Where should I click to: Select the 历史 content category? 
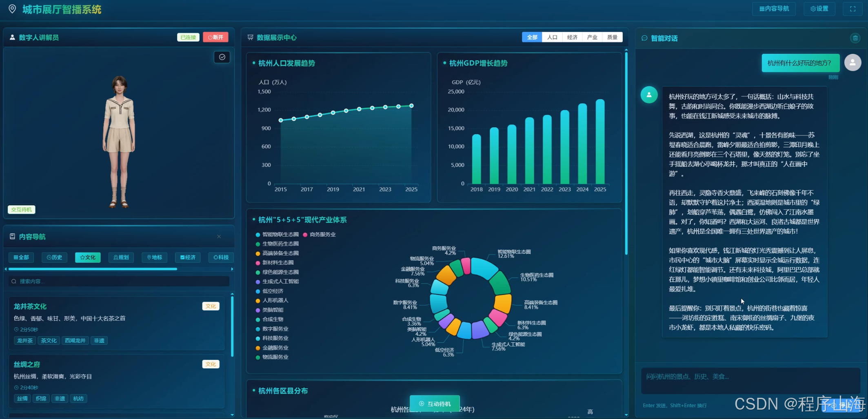point(54,257)
